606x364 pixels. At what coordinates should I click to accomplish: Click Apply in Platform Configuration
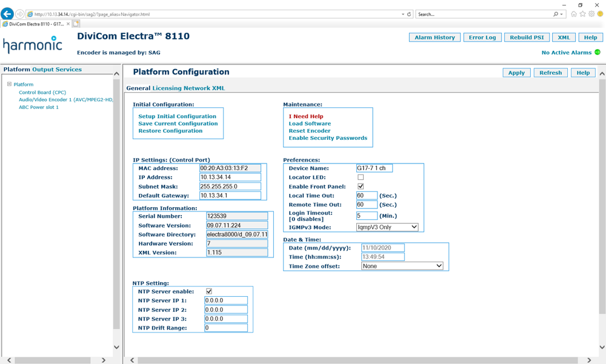tap(516, 73)
